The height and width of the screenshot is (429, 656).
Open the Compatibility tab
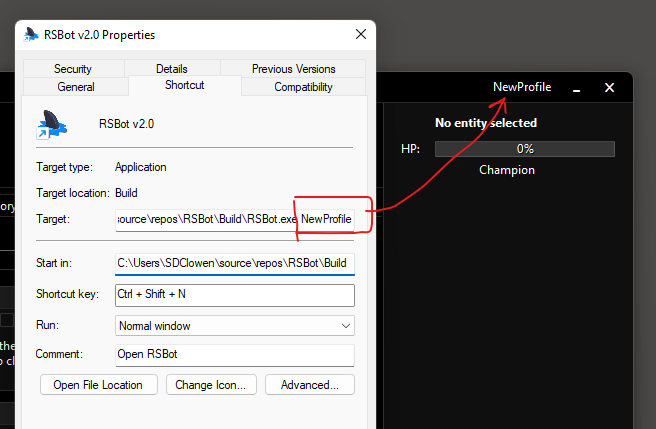303,87
